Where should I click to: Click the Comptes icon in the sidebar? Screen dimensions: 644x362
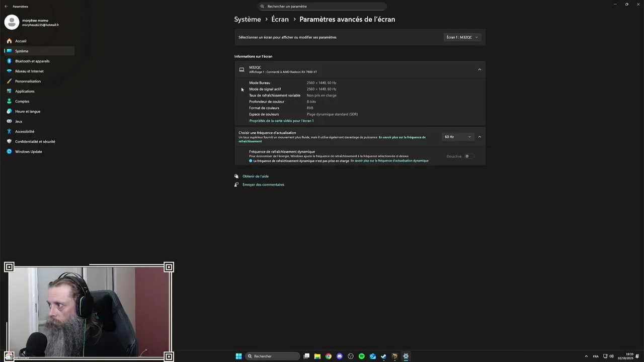point(9,101)
